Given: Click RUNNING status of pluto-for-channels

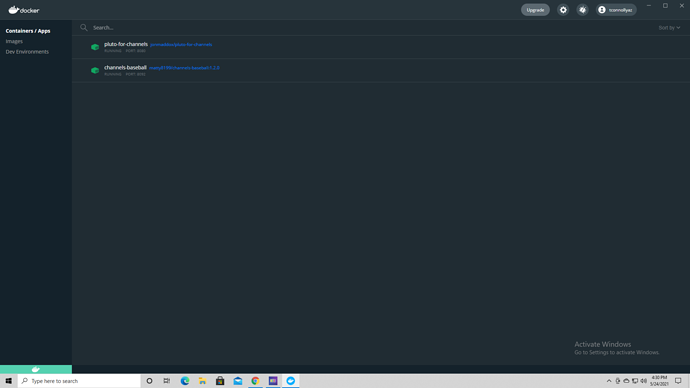Looking at the screenshot, I should click(113, 51).
